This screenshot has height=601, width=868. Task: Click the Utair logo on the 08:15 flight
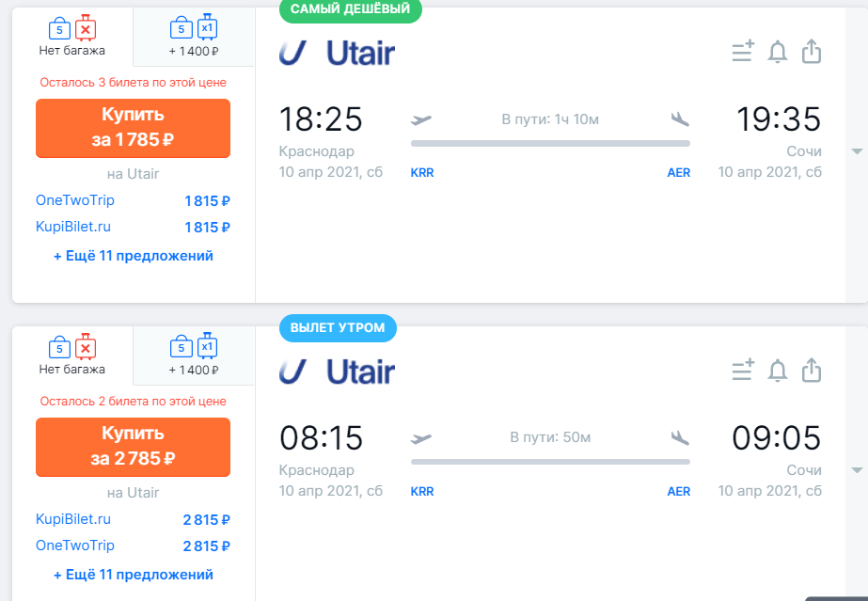(x=337, y=372)
